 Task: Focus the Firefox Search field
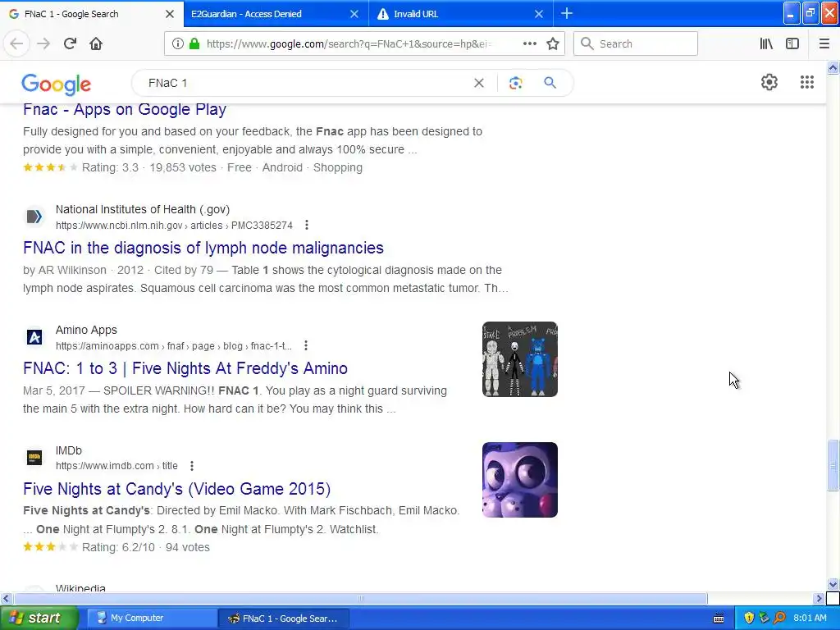(x=636, y=43)
